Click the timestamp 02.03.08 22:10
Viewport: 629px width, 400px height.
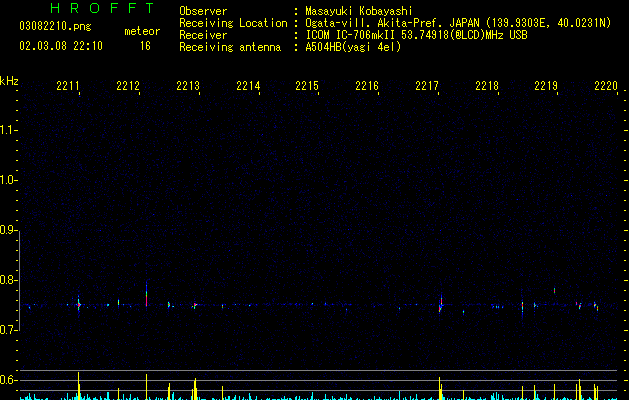pos(61,46)
